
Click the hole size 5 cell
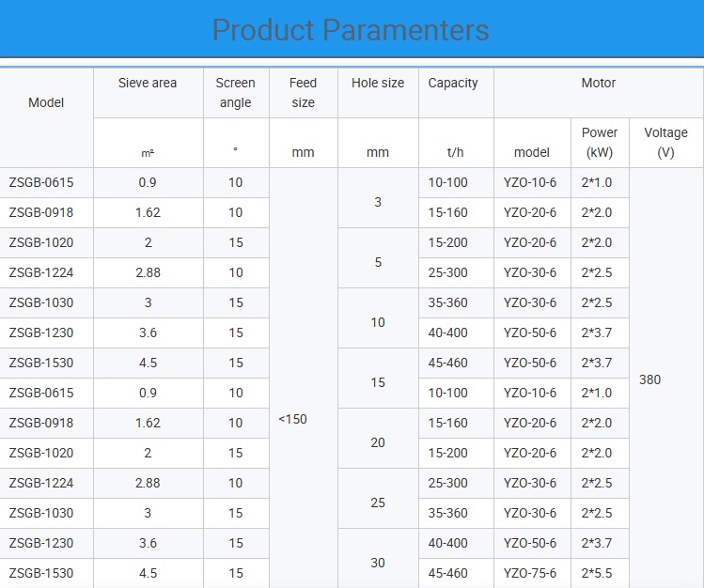click(378, 262)
